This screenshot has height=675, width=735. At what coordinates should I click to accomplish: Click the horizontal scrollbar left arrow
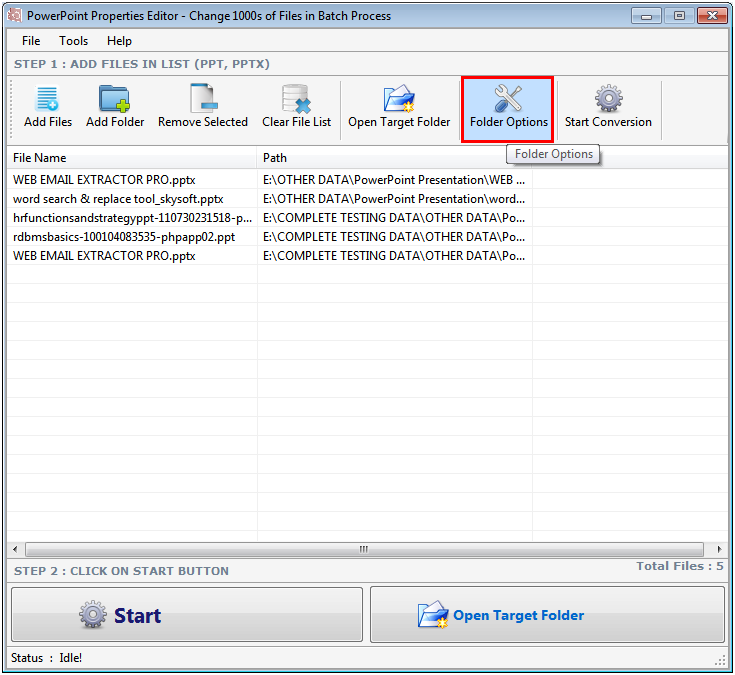[15, 549]
